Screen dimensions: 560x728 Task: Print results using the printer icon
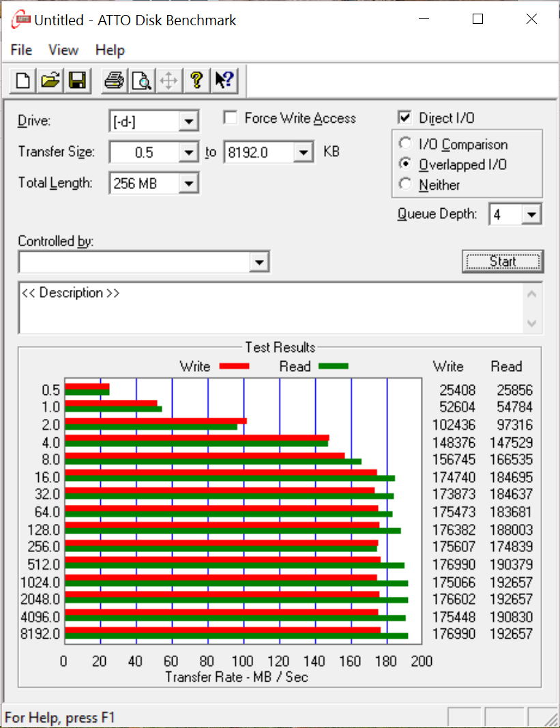pyautogui.click(x=114, y=81)
